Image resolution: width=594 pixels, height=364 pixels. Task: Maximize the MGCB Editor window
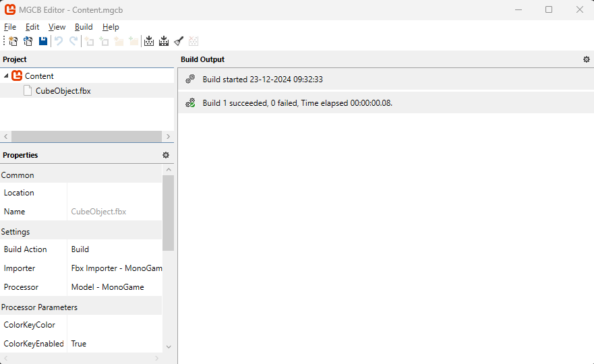[549, 10]
